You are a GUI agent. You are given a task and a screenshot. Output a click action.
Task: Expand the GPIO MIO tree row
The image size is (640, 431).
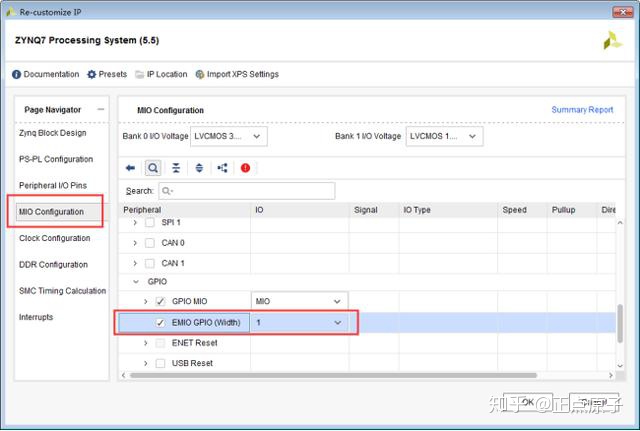(x=146, y=301)
